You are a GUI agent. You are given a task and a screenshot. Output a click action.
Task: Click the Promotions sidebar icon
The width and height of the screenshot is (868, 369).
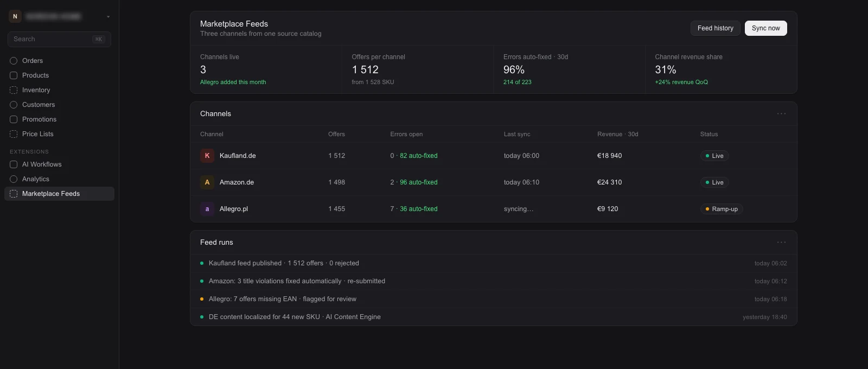pyautogui.click(x=14, y=119)
